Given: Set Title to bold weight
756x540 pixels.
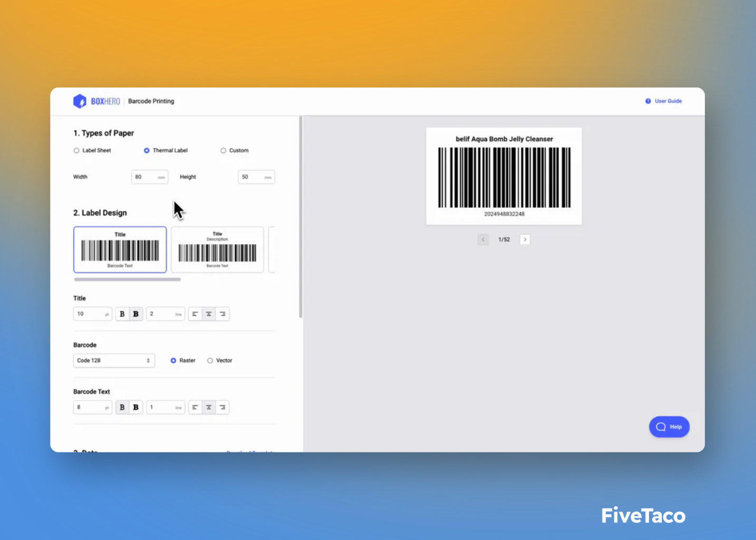Looking at the screenshot, I should (136, 314).
